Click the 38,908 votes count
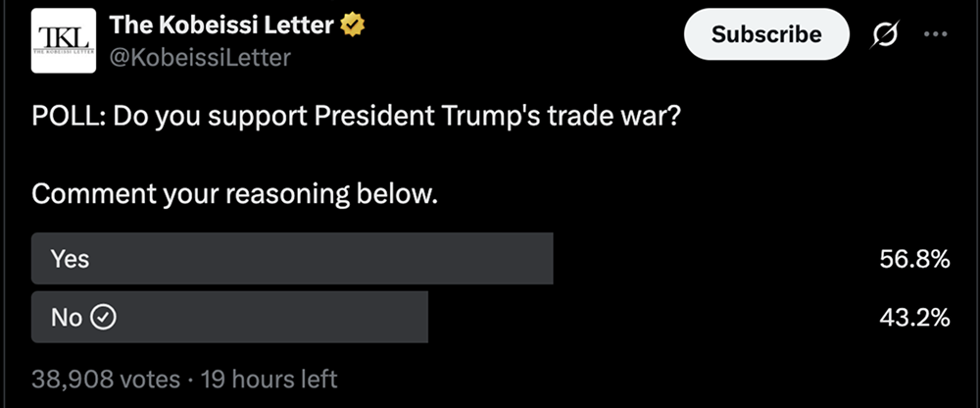This screenshot has width=980, height=408. tap(106, 378)
